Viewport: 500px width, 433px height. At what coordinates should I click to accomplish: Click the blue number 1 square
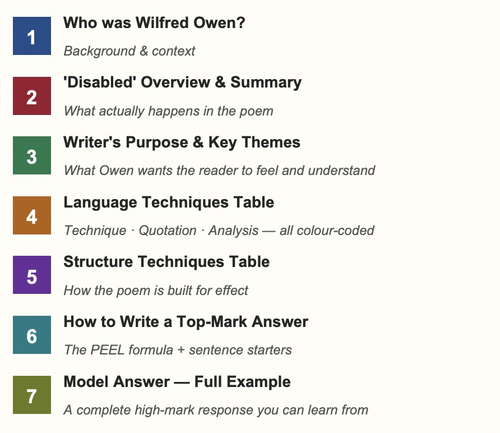(x=32, y=36)
